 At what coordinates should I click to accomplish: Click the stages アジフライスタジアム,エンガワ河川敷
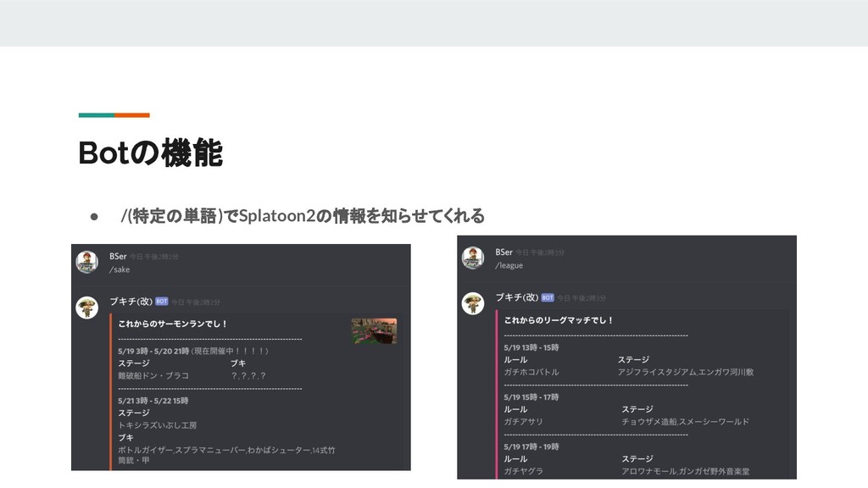(685, 372)
